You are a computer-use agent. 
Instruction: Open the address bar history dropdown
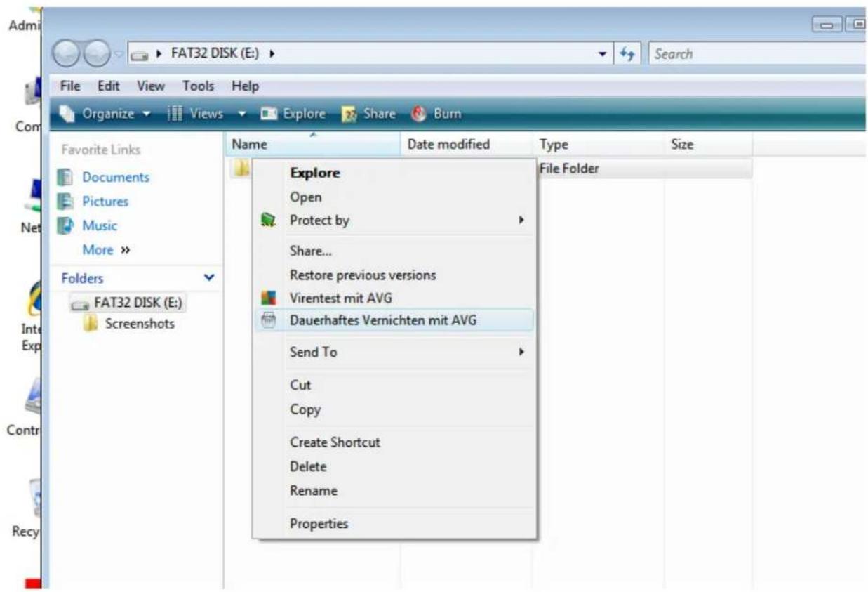tap(603, 54)
